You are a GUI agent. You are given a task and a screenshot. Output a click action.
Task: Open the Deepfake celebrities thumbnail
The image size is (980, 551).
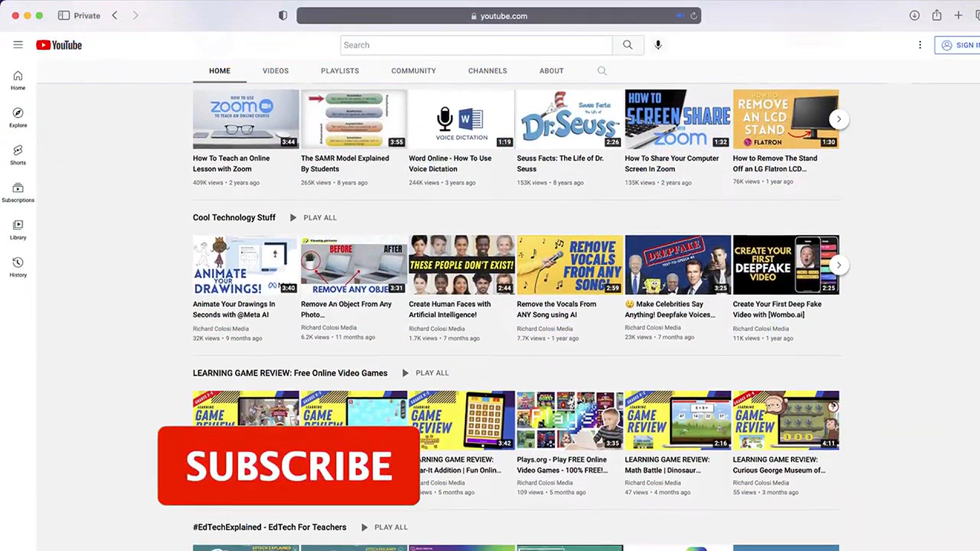[x=678, y=265]
